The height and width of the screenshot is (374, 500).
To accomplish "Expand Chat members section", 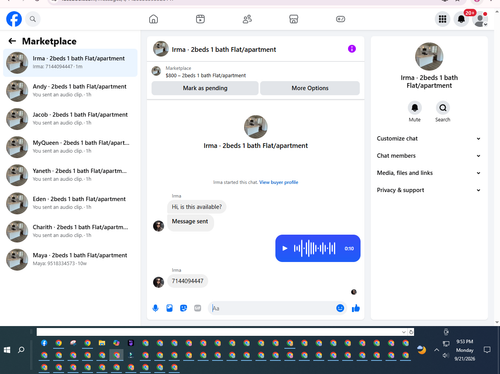I will coord(429,156).
